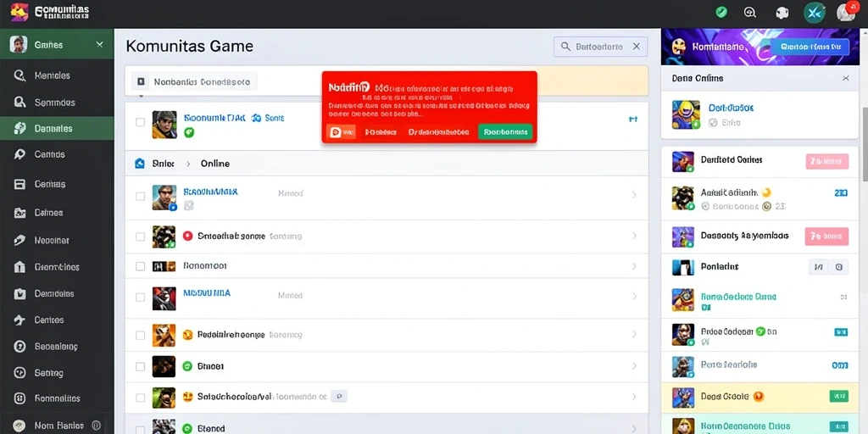Click the info icon beside Nom Banles

tap(97, 426)
